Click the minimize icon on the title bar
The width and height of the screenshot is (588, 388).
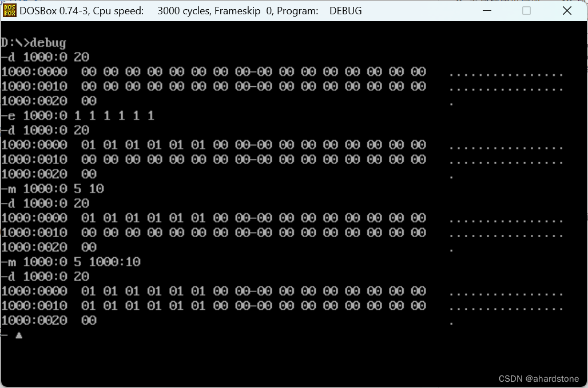pos(487,10)
